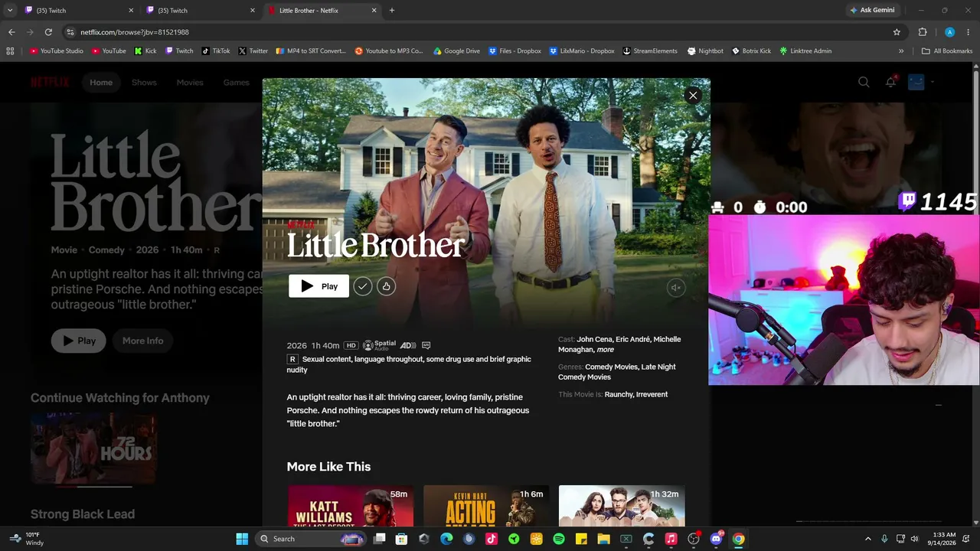Open the Netflix Games tab

pyautogui.click(x=236, y=83)
